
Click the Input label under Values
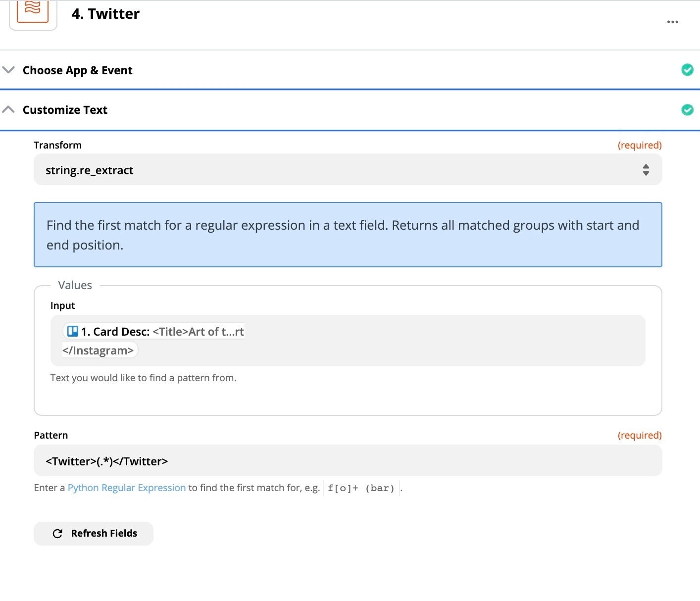coord(63,305)
